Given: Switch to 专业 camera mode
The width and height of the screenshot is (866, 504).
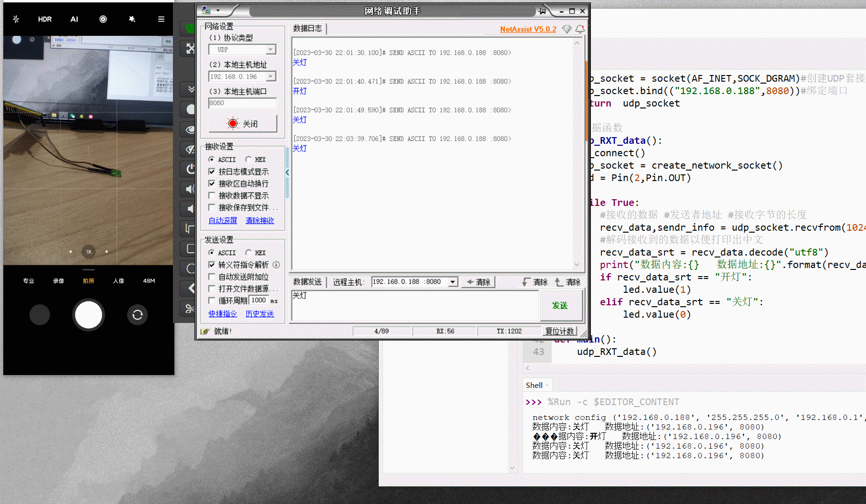Looking at the screenshot, I should click(x=29, y=281).
